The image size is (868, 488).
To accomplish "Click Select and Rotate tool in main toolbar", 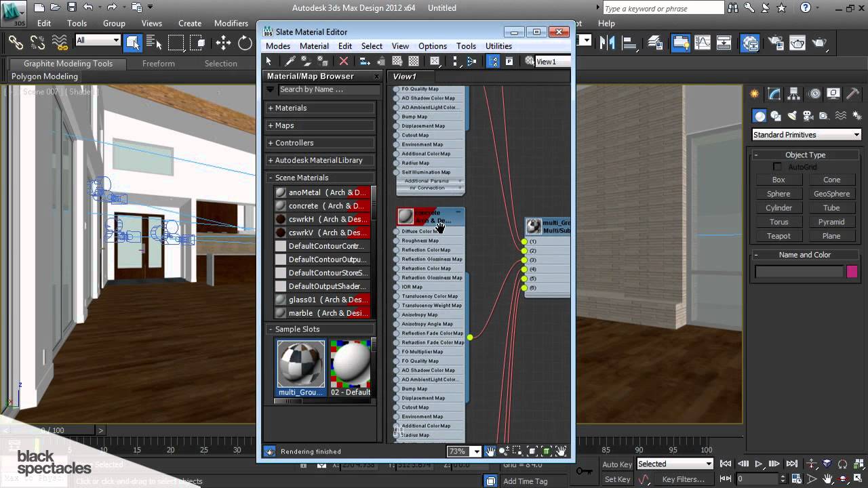I will pos(245,43).
